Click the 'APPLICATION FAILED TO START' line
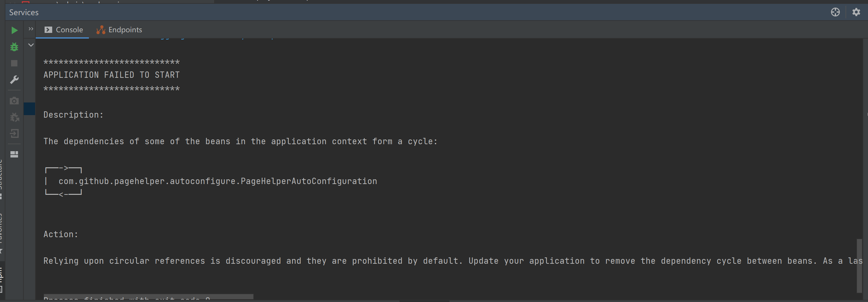Image resolution: width=868 pixels, height=302 pixels. click(112, 75)
